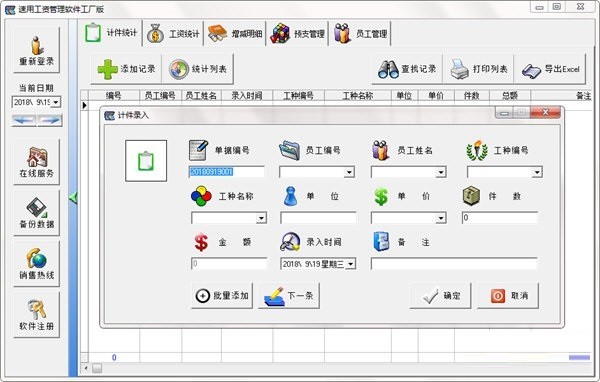
Task: Click the 录入时间 clock icon
Action: point(290,242)
